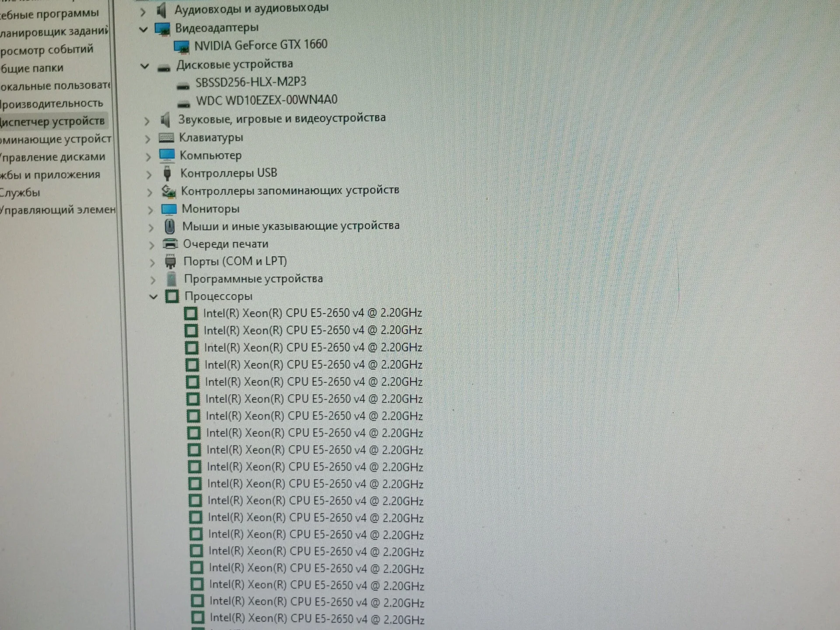The image size is (840, 630).
Task: Select the "Компьютер" label
Action: coord(210,155)
